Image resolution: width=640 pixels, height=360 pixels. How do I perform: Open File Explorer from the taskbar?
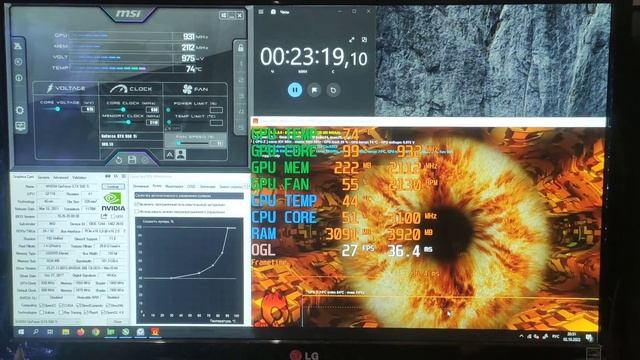(x=65, y=332)
